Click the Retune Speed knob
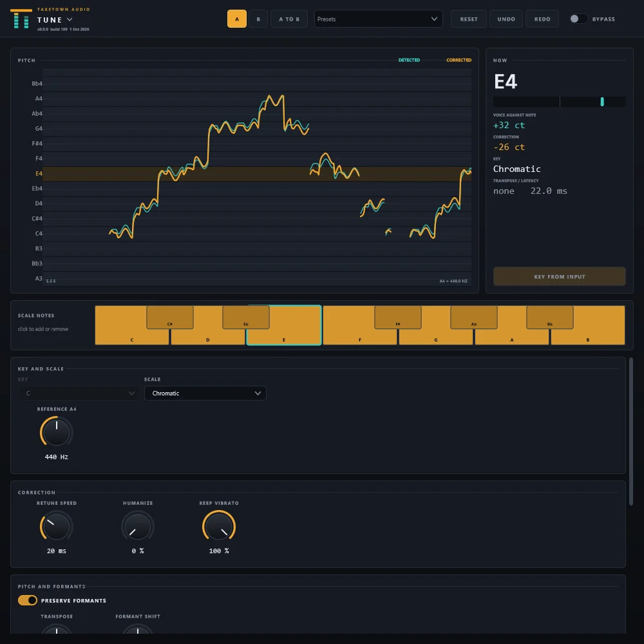Image resolution: width=644 pixels, height=644 pixels. (56, 526)
